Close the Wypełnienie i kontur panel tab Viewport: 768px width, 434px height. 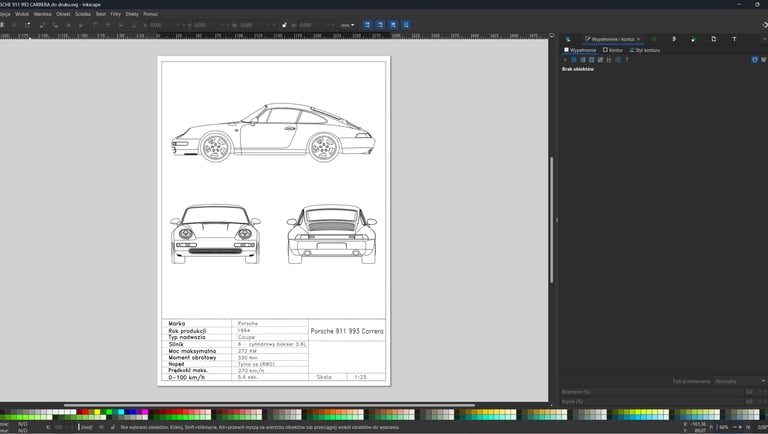click(640, 39)
